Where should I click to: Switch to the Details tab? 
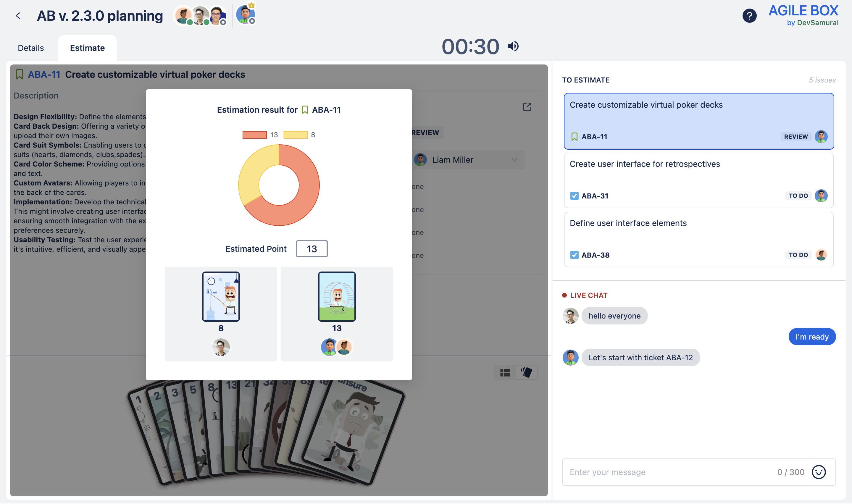(x=30, y=48)
